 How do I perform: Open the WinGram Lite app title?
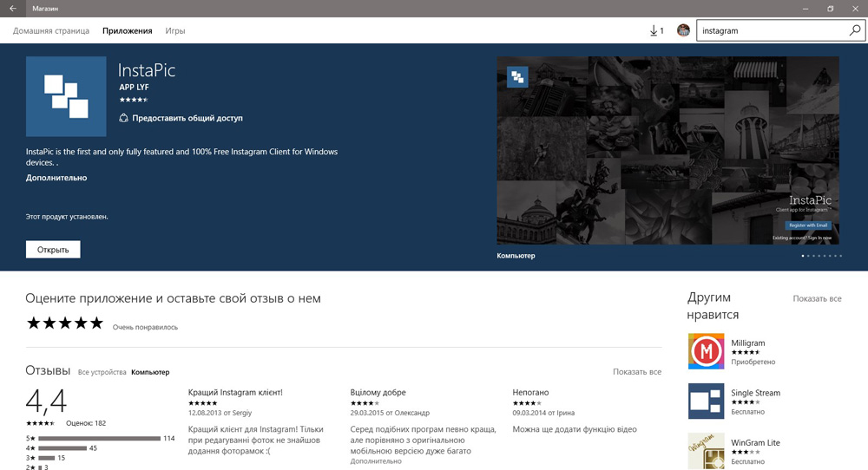pos(756,442)
